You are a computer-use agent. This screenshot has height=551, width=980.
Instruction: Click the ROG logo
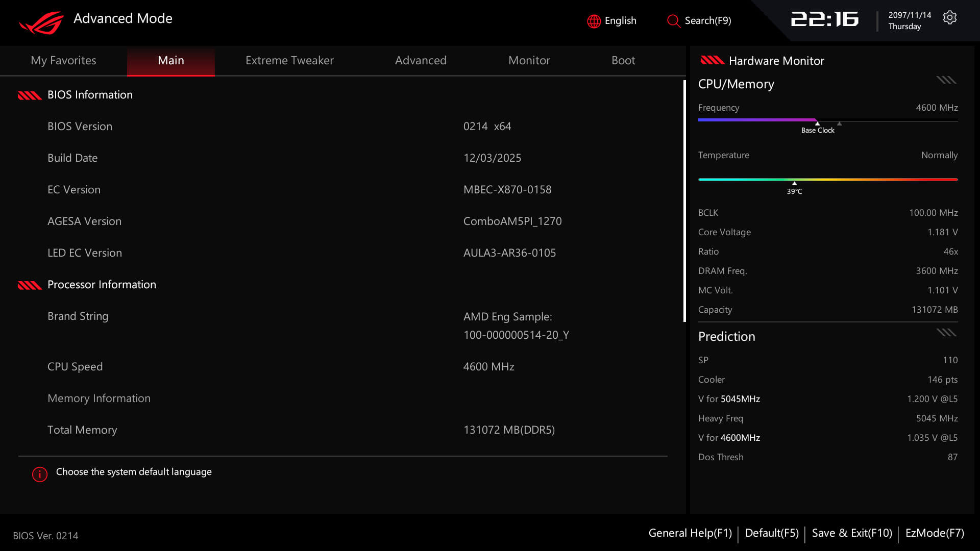pyautogui.click(x=40, y=20)
